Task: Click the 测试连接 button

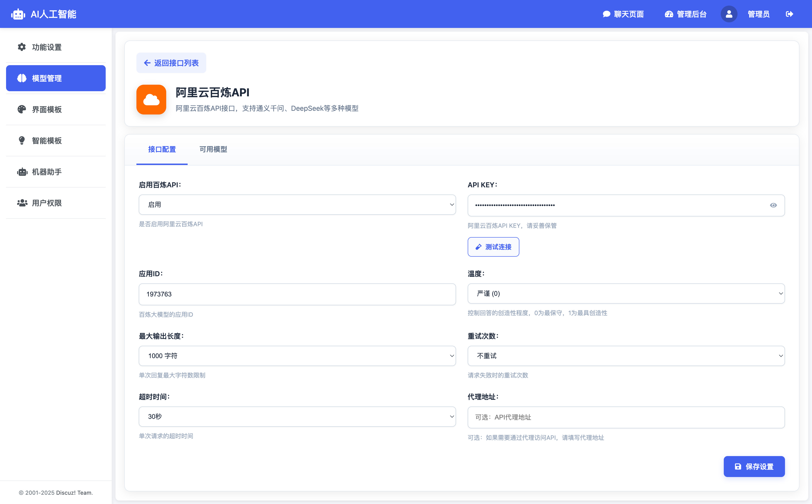Action: click(493, 247)
